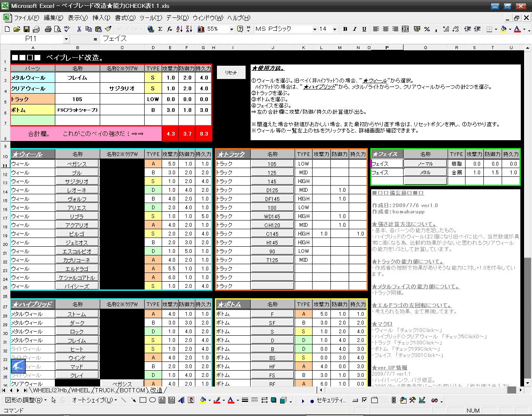Go to the last sheet tab arrow
The image size is (532, 416).
[26, 390]
